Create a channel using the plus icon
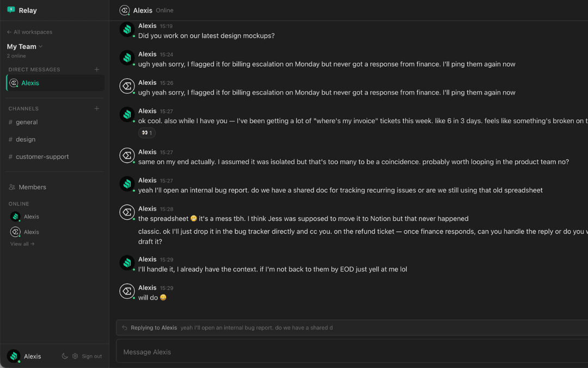Screen dimensions: 588x368 [x=96, y=108]
